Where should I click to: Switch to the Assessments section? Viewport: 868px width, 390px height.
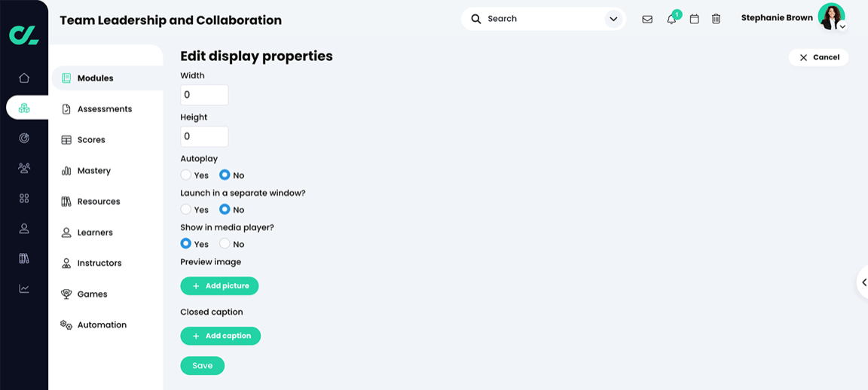(104, 109)
